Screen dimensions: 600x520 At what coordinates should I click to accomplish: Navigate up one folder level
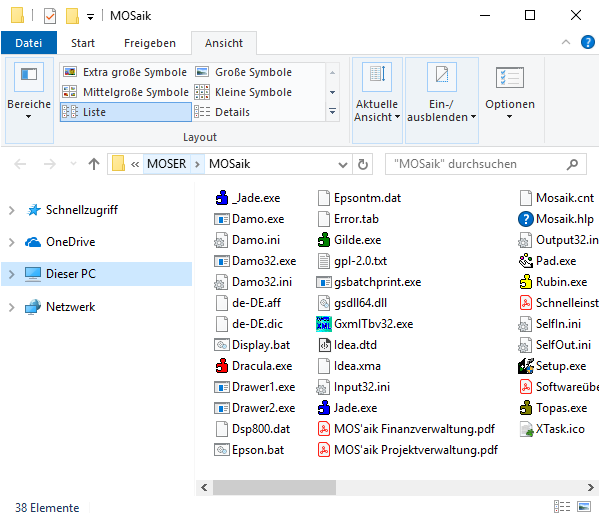94,164
